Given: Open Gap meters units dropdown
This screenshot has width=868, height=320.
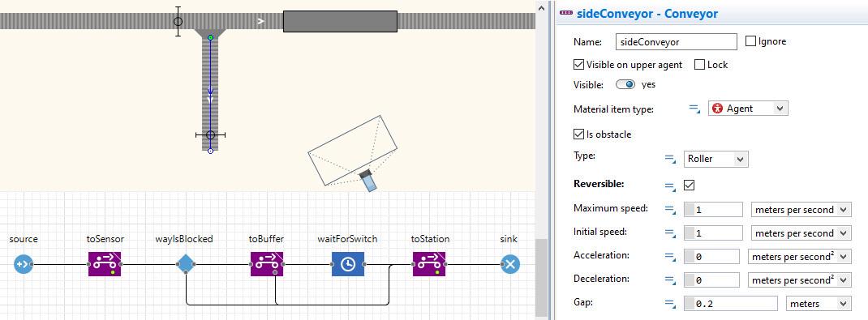Looking at the screenshot, I should [x=819, y=304].
